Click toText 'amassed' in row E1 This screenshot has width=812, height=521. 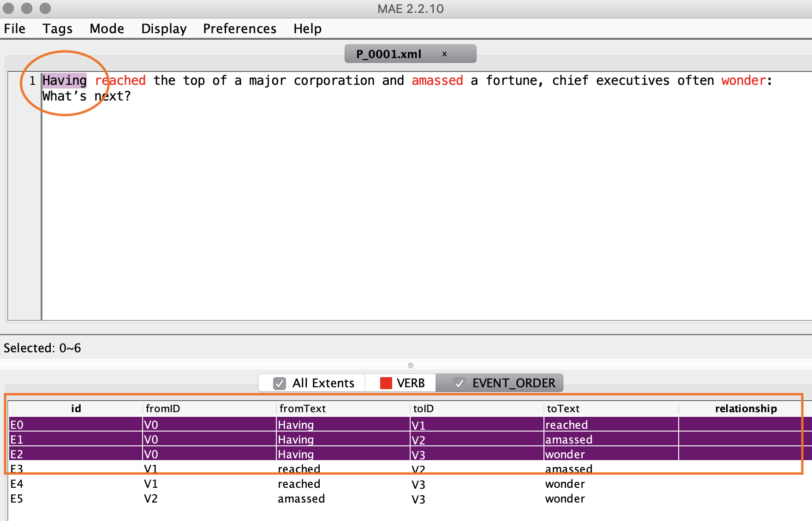coord(611,439)
